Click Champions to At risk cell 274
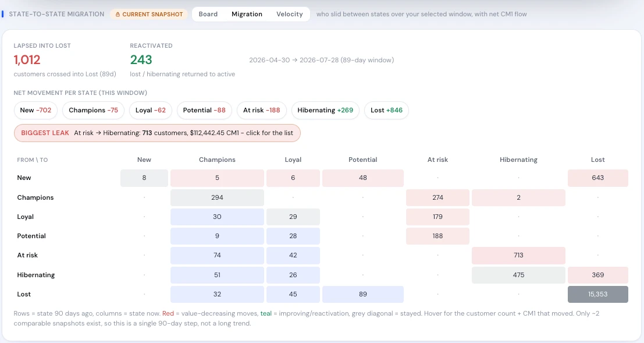The width and height of the screenshot is (644, 343). pos(438,197)
